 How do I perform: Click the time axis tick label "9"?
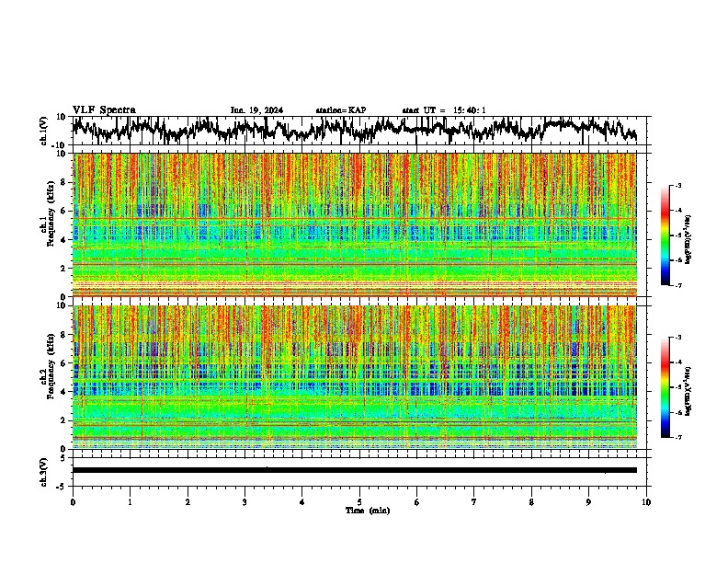click(588, 502)
